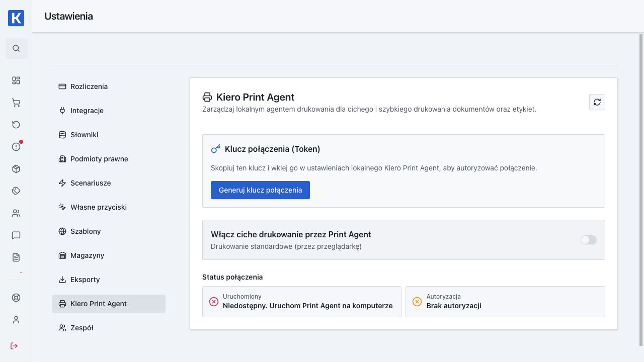The width and height of the screenshot is (644, 362).
Task: Switch to Scenariusze settings
Action: 109,183
